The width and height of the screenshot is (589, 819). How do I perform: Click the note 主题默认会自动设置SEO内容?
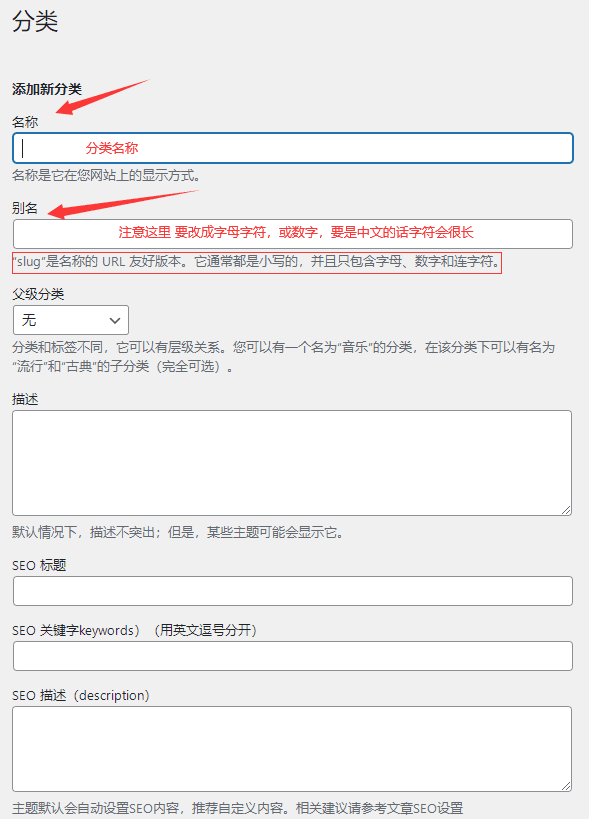pyautogui.click(x=238, y=808)
